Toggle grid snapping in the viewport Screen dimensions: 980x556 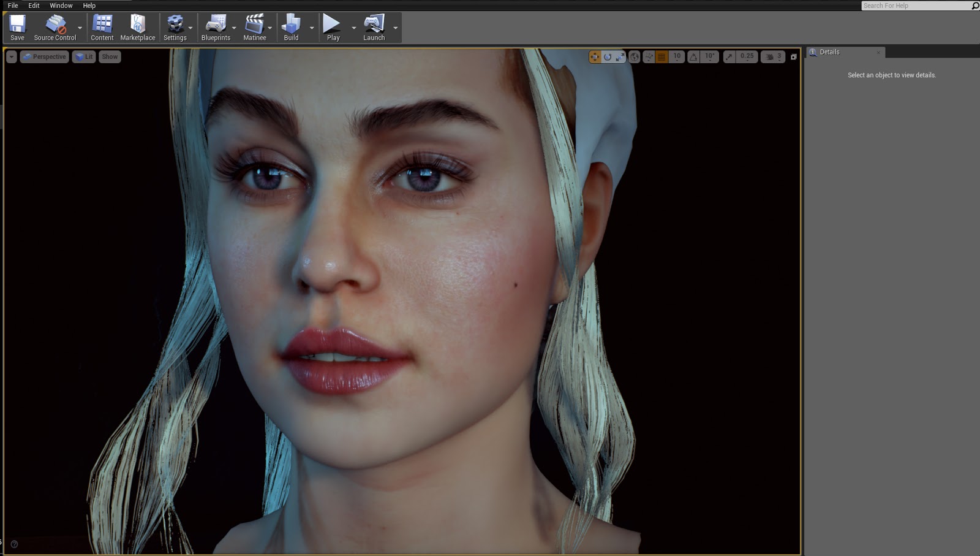click(661, 56)
